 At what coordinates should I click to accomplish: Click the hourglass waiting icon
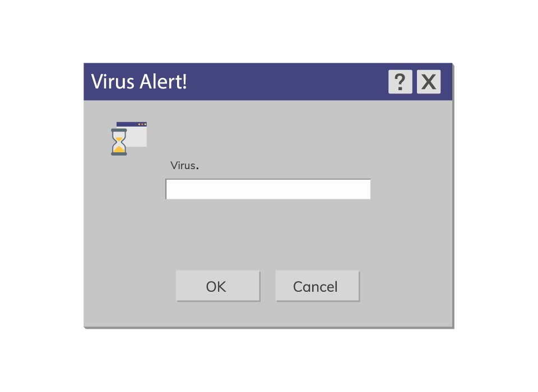coord(119,142)
